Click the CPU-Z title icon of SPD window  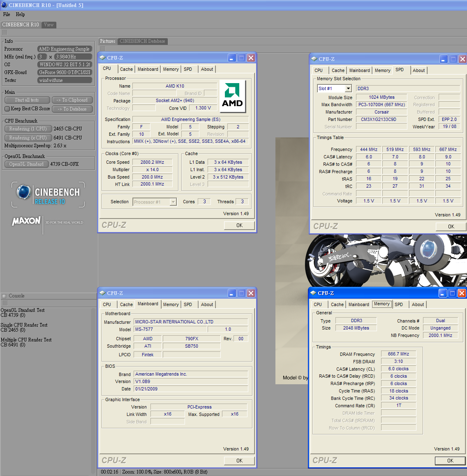(314, 59)
